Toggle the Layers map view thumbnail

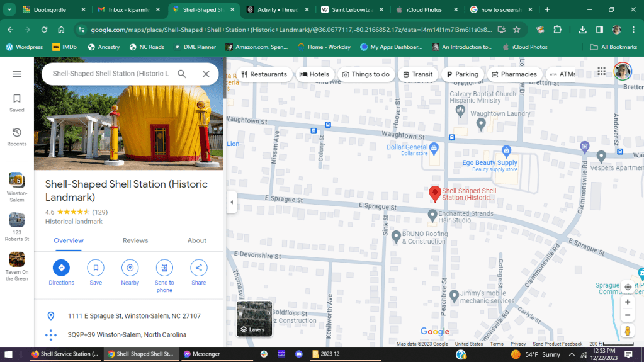point(254,319)
